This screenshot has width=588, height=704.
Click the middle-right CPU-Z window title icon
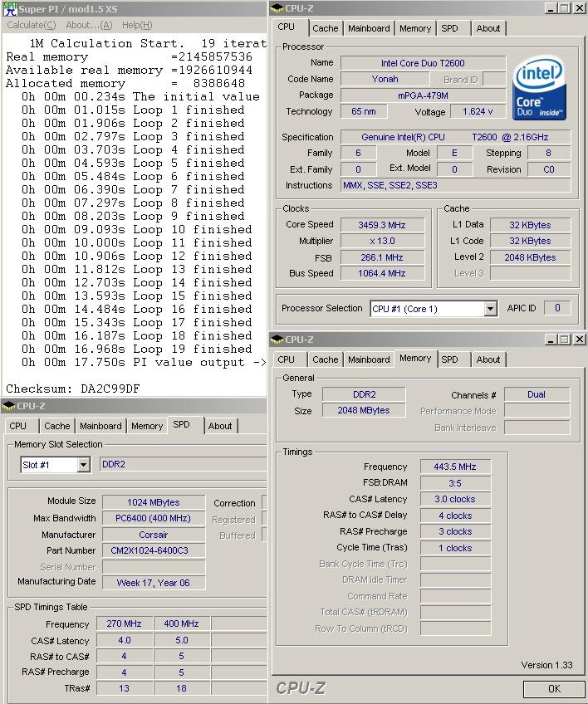pos(277,340)
